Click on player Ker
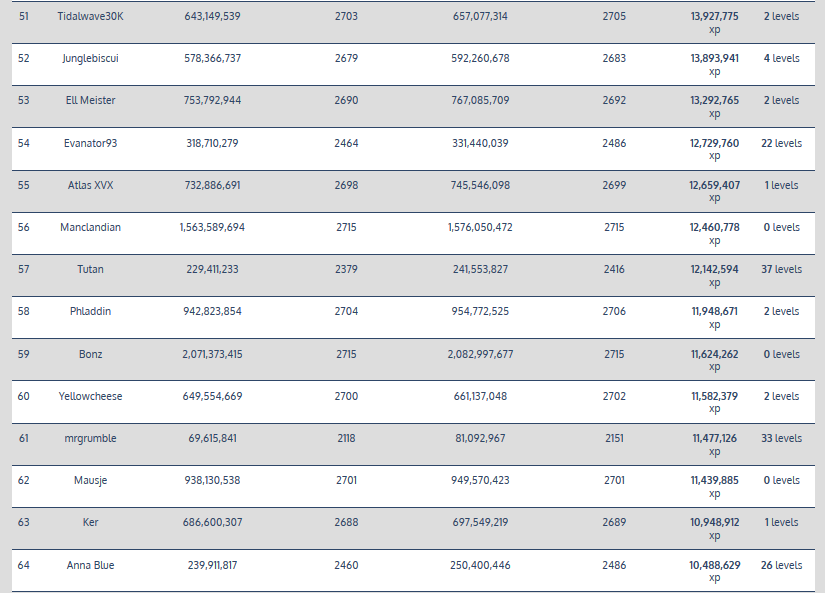825x593 pixels. tap(90, 522)
